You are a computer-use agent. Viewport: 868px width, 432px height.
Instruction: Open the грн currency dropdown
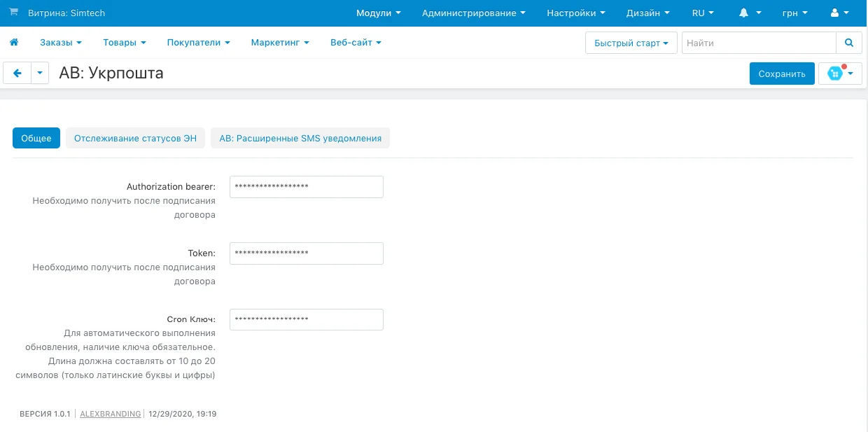click(x=794, y=13)
